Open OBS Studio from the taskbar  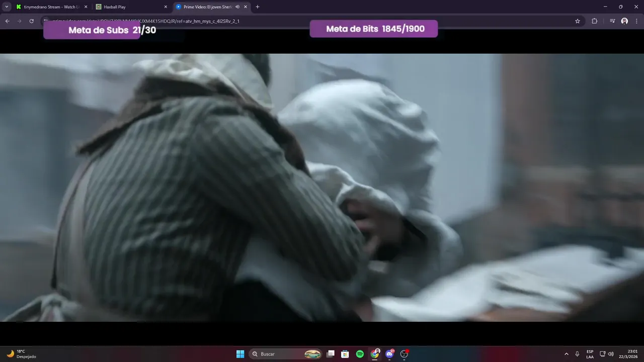(404, 354)
